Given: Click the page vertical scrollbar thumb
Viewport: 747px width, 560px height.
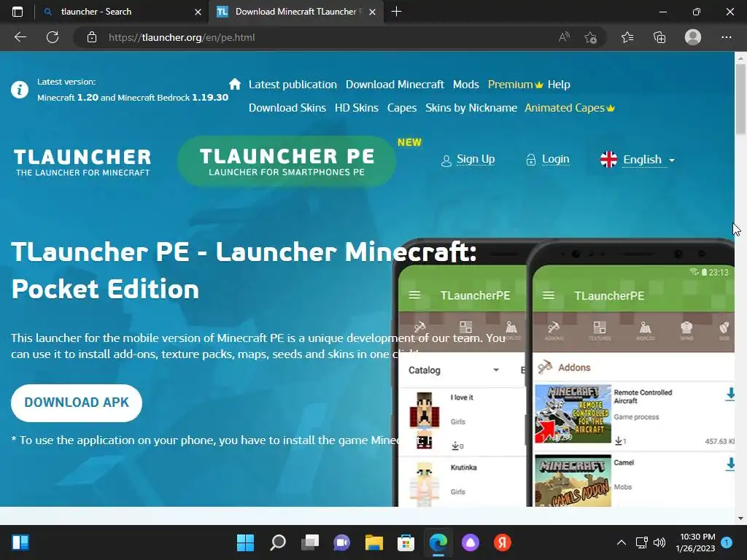Looking at the screenshot, I should click(740, 99).
